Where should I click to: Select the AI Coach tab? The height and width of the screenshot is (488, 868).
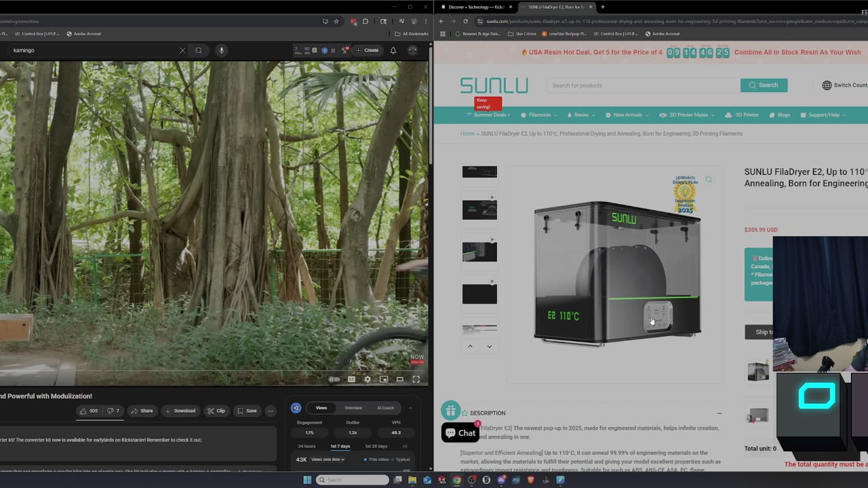[x=385, y=408]
